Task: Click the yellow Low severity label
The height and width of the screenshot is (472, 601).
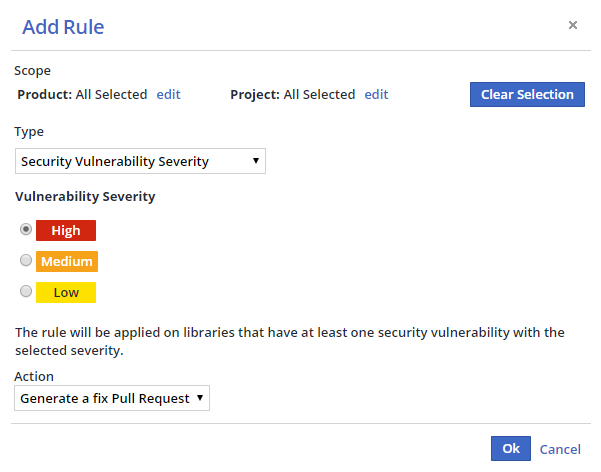Action: pyautogui.click(x=66, y=293)
